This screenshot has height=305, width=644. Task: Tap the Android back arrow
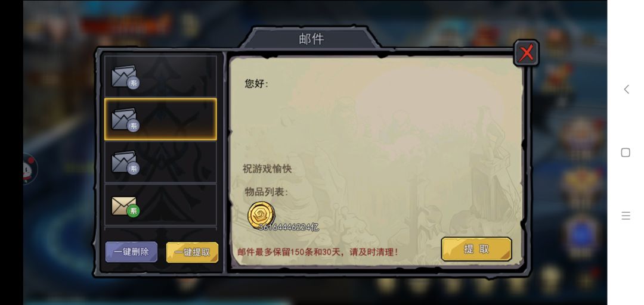point(626,89)
